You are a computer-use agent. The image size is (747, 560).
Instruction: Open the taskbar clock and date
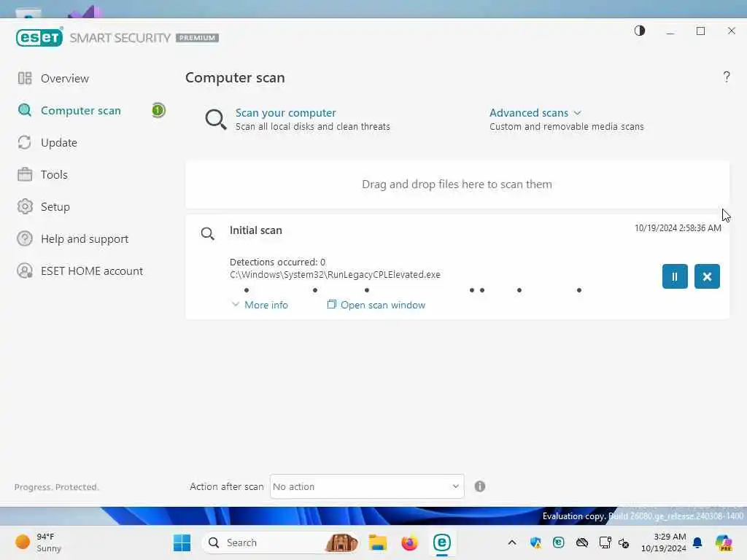664,542
